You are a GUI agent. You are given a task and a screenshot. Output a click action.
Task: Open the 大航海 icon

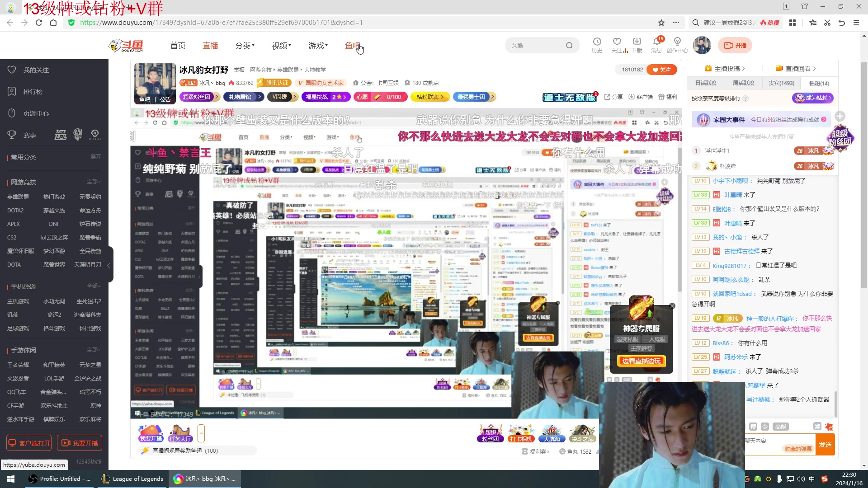click(x=552, y=433)
